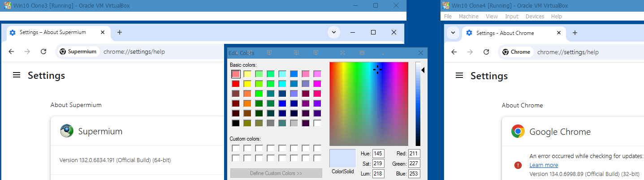Click the About Chrome heading

click(x=522, y=105)
